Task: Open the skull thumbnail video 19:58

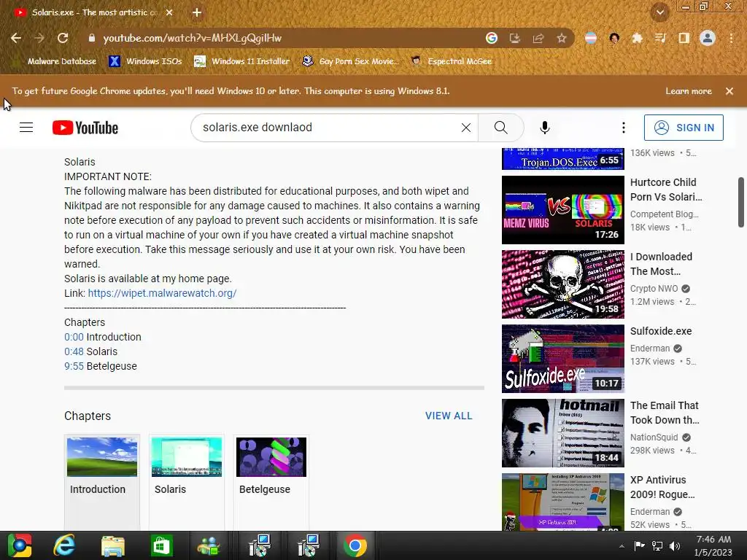Action: (562, 284)
